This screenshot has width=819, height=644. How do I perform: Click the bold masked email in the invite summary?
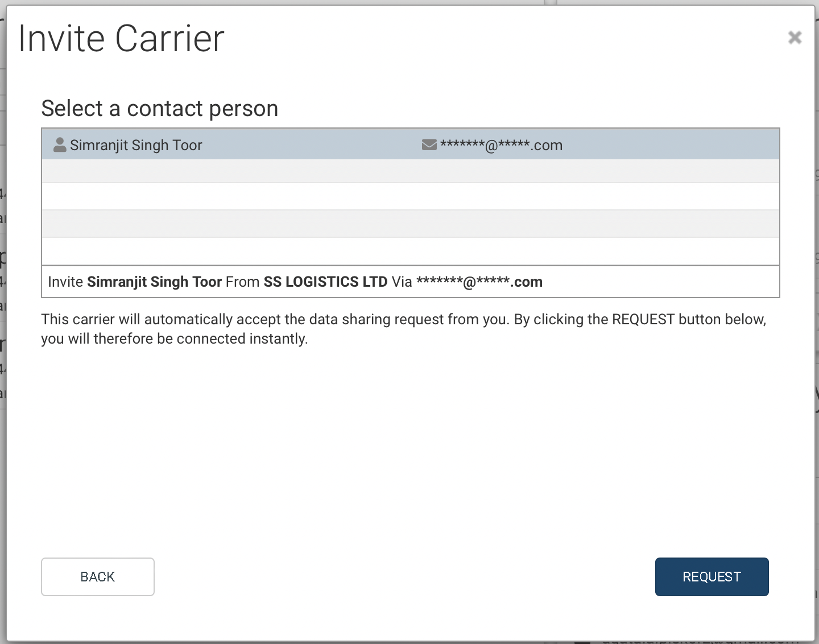coord(479,282)
